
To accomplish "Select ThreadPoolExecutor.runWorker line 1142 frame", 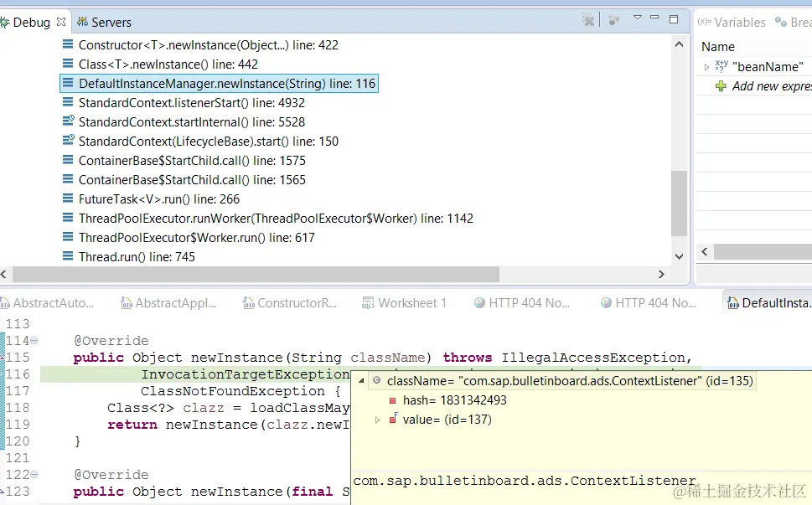I will click(276, 219).
